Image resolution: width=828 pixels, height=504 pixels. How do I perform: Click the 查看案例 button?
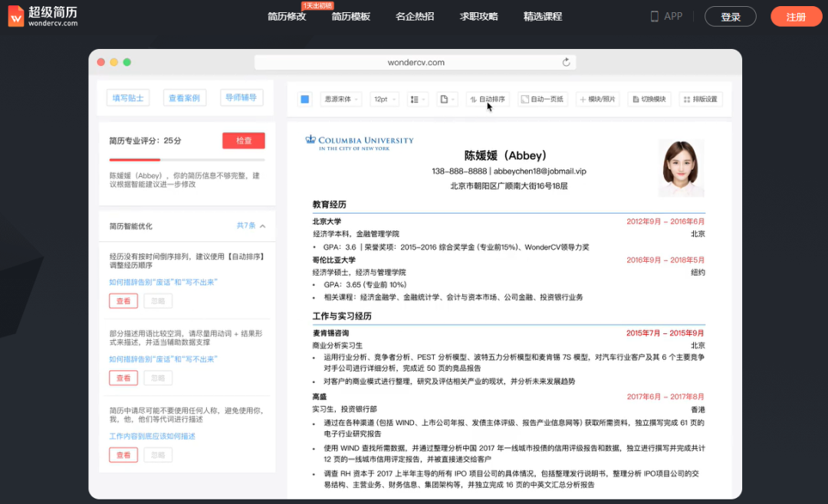pyautogui.click(x=184, y=97)
